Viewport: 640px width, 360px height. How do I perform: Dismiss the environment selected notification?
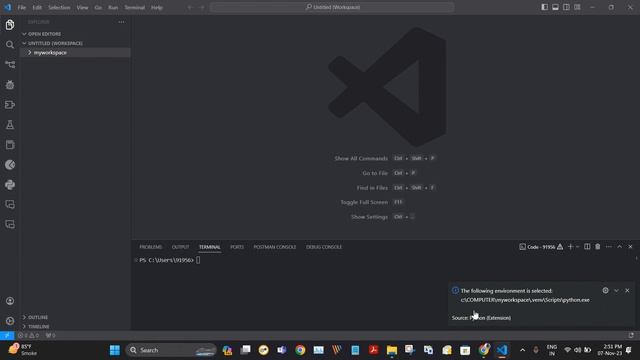(627, 290)
